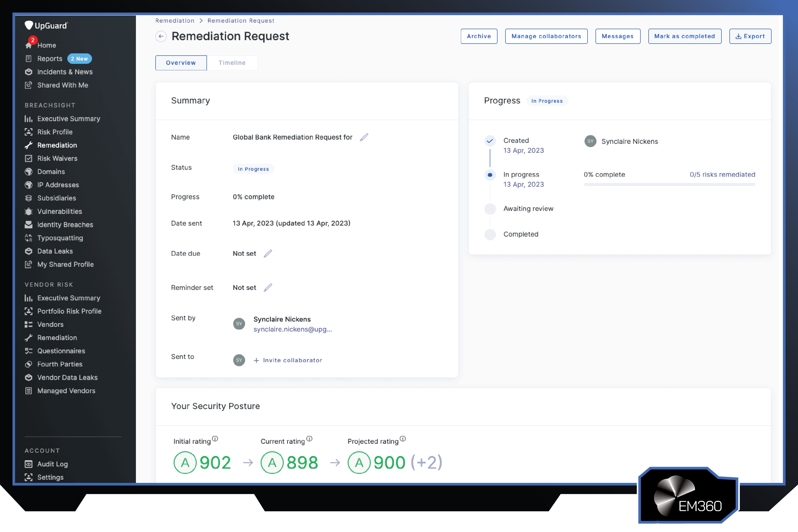The image size is (798, 532).
Task: Click the In Progress badge beside Progress heading
Action: (547, 101)
